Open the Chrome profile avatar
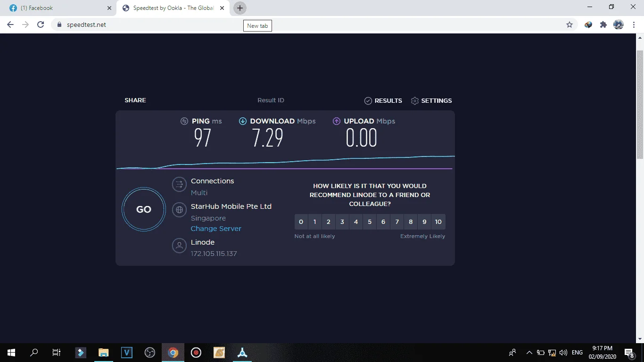The width and height of the screenshot is (644, 362). (x=619, y=25)
